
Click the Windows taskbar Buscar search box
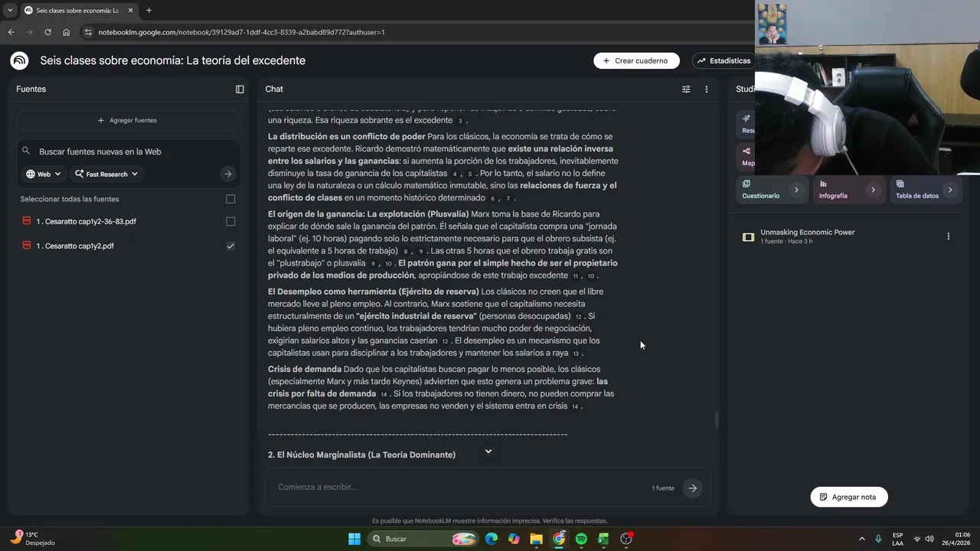[423, 539]
